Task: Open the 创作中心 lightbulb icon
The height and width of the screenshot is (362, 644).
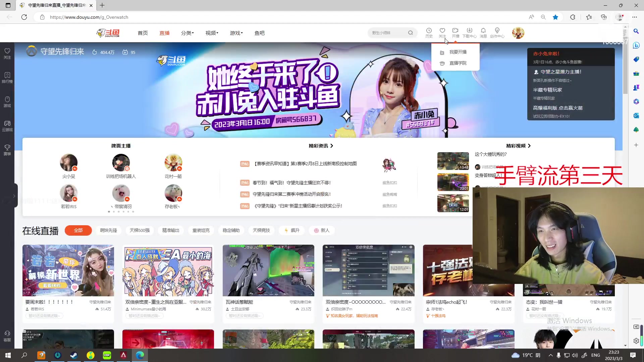Action: pyautogui.click(x=497, y=33)
